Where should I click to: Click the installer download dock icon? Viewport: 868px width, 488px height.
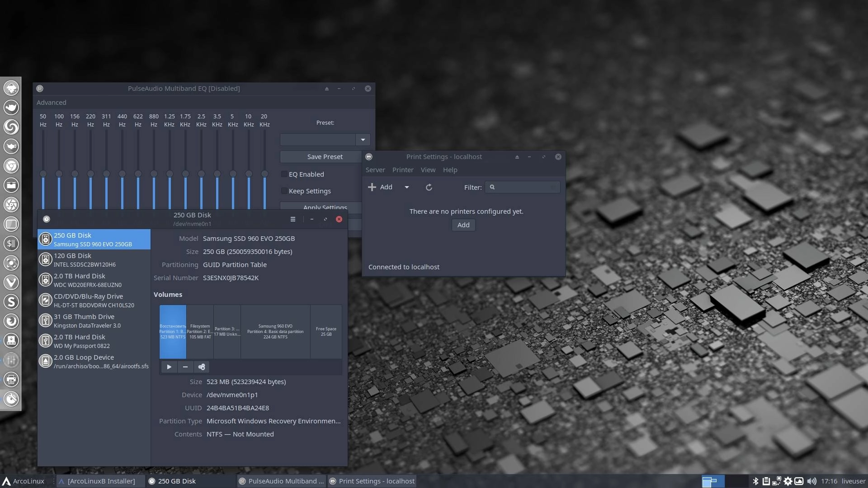pos(11,341)
